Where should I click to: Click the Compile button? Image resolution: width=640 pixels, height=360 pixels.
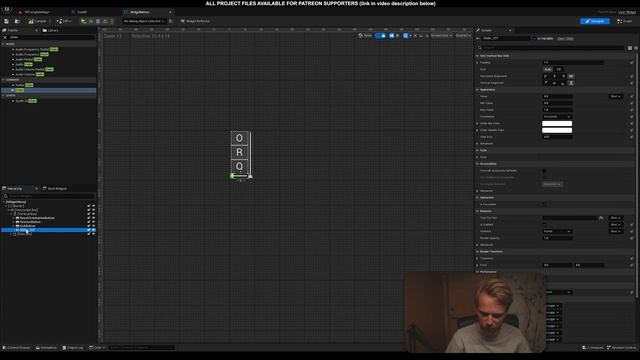(38, 21)
